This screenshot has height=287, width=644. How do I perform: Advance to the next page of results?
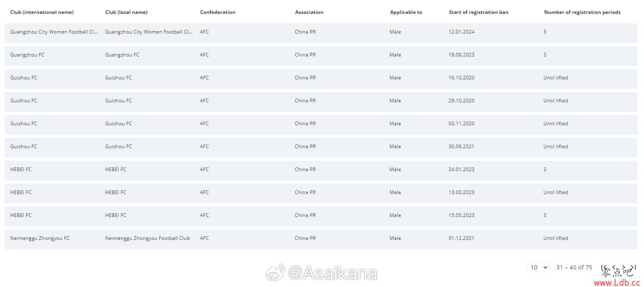tap(624, 267)
